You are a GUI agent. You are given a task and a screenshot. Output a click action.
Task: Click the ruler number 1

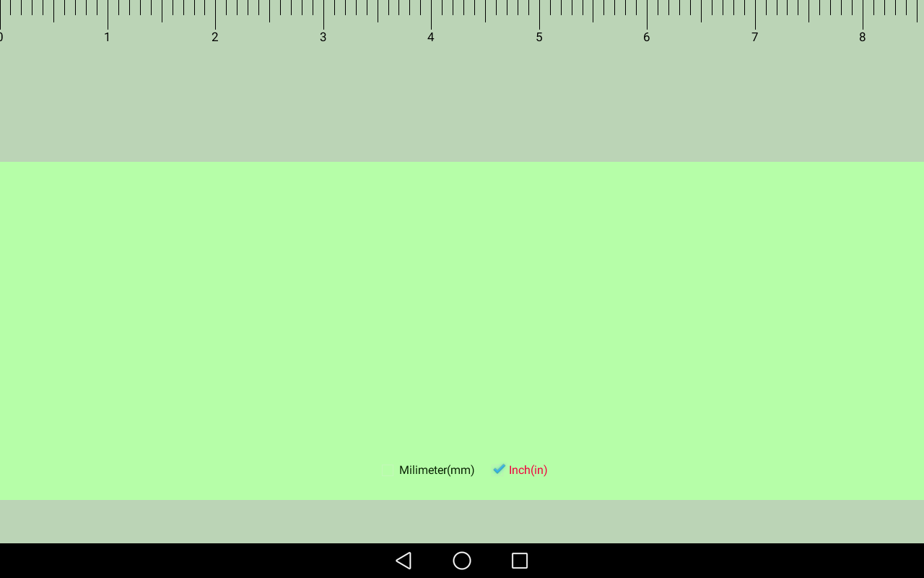pyautogui.click(x=107, y=37)
